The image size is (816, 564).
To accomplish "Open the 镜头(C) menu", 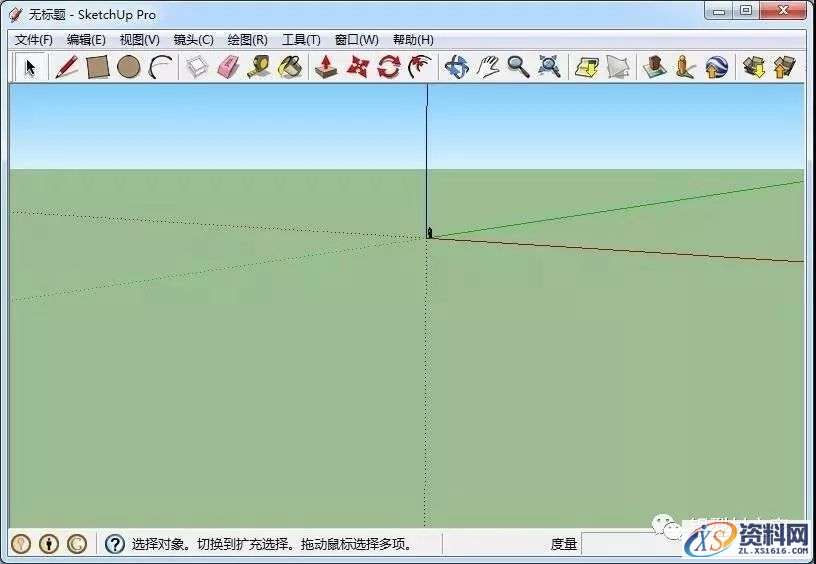I will click(194, 40).
